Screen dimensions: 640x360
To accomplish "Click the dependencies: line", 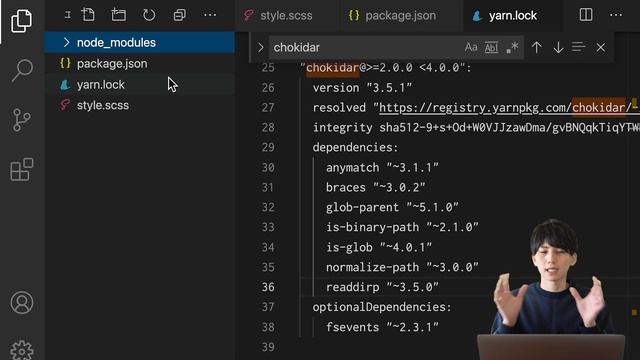I will click(355, 147).
